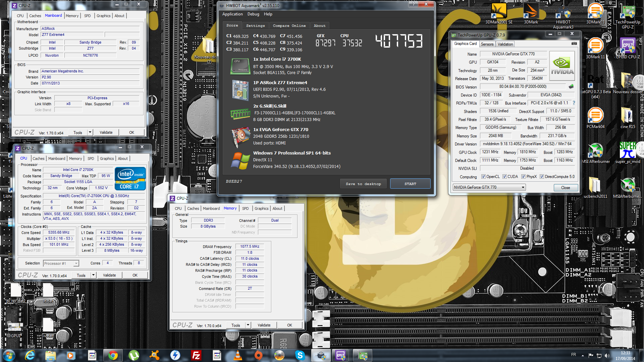Open uTorrent from taskbar
644x362 pixels.
[x=133, y=355]
